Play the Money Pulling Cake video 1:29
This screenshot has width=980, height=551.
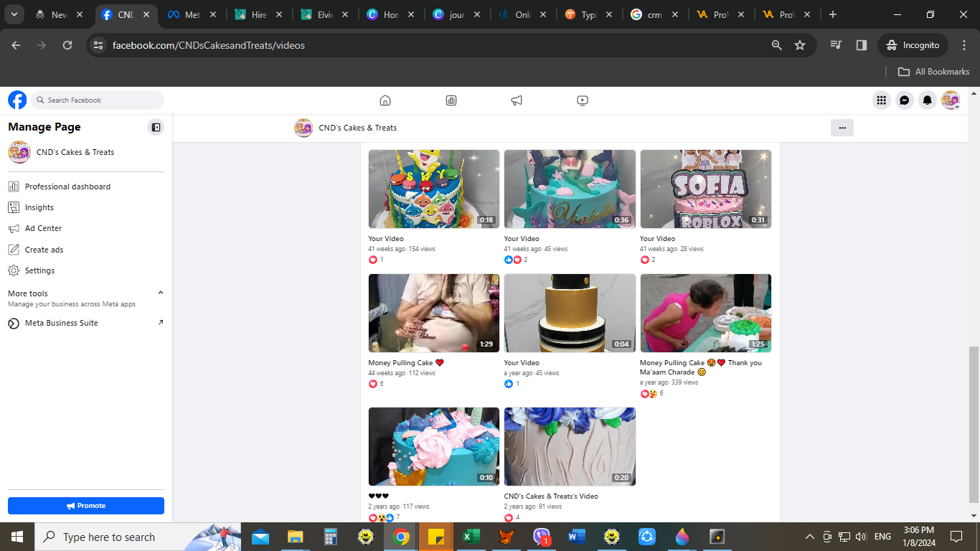click(434, 313)
